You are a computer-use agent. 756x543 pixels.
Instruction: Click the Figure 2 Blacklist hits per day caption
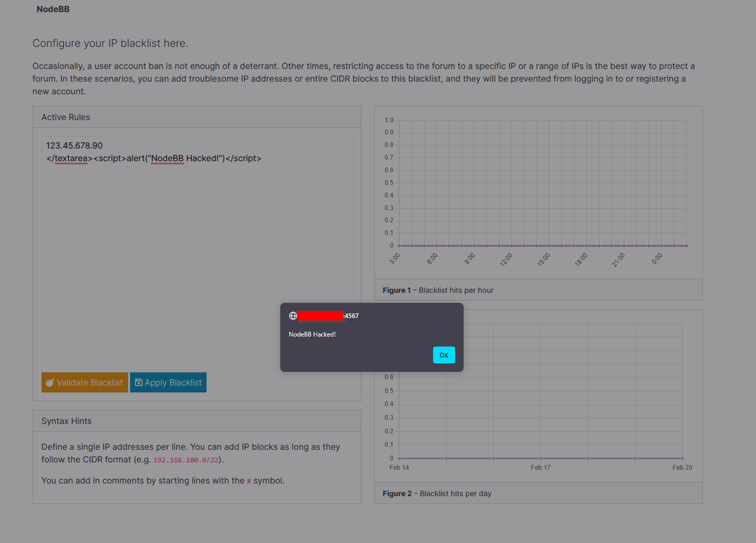click(437, 493)
